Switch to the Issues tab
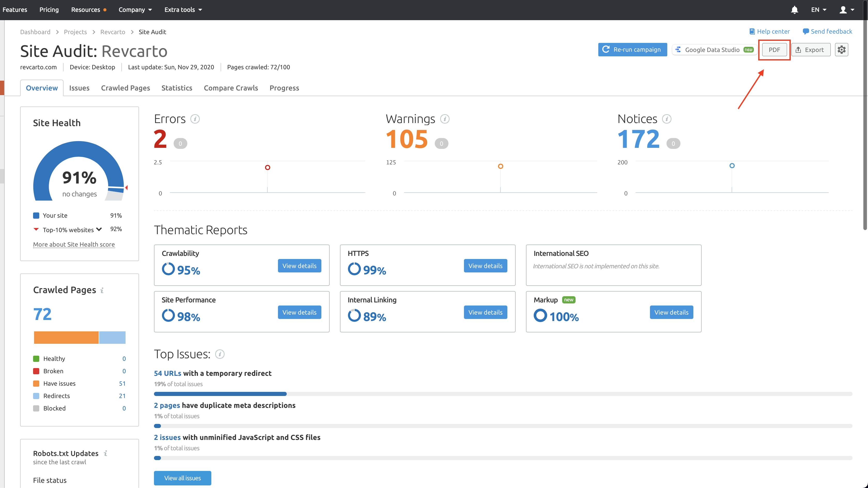Screen dimensions: 868x488 click(x=79, y=88)
